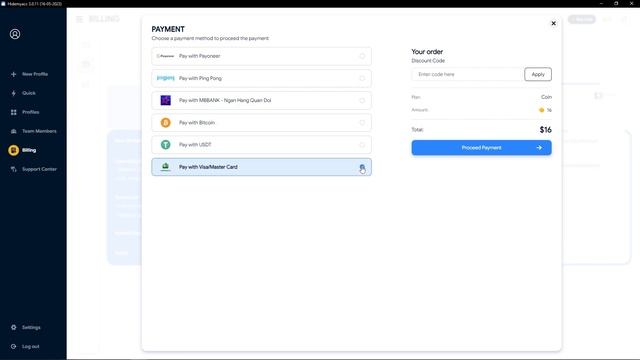Click the hamburger menu next to BILLING
This screenshot has width=640, height=360.
click(80, 19)
